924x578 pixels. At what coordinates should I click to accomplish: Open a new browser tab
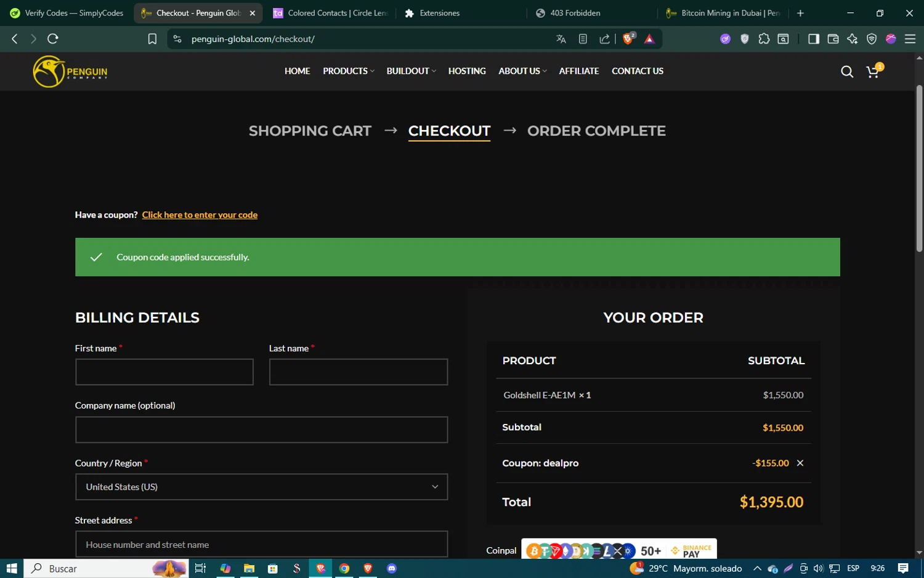(x=800, y=13)
